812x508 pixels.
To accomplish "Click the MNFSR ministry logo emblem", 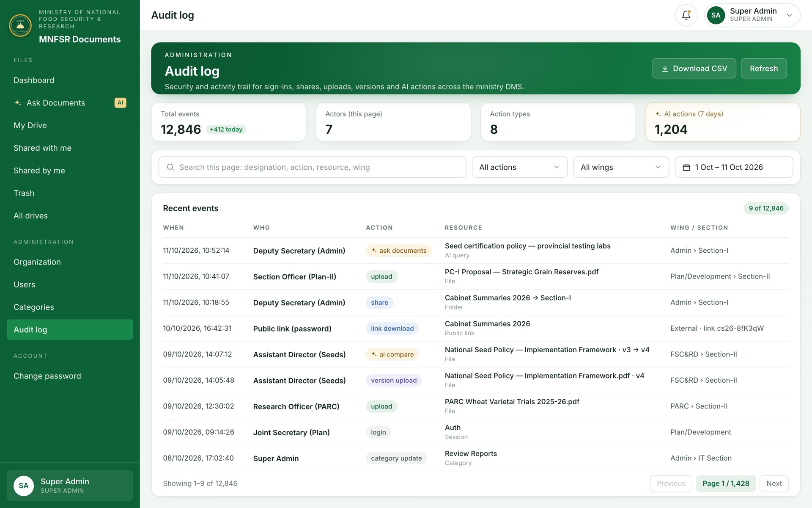I will (x=20, y=25).
